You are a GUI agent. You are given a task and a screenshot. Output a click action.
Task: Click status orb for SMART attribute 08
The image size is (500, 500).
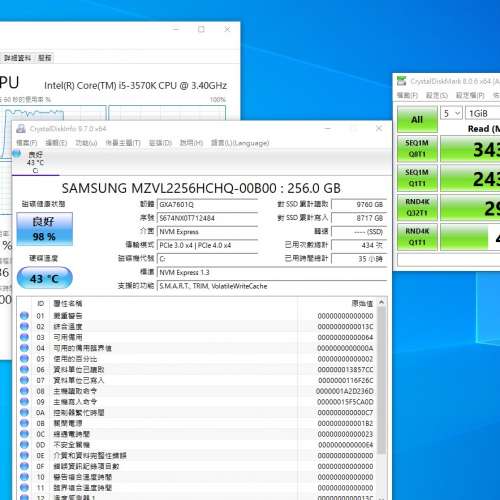click(24, 391)
